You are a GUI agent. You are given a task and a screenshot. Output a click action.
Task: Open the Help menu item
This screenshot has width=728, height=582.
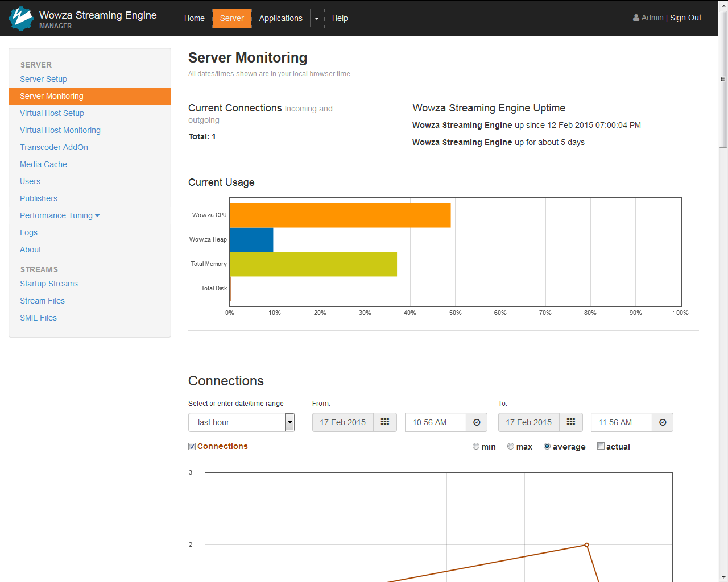click(340, 18)
